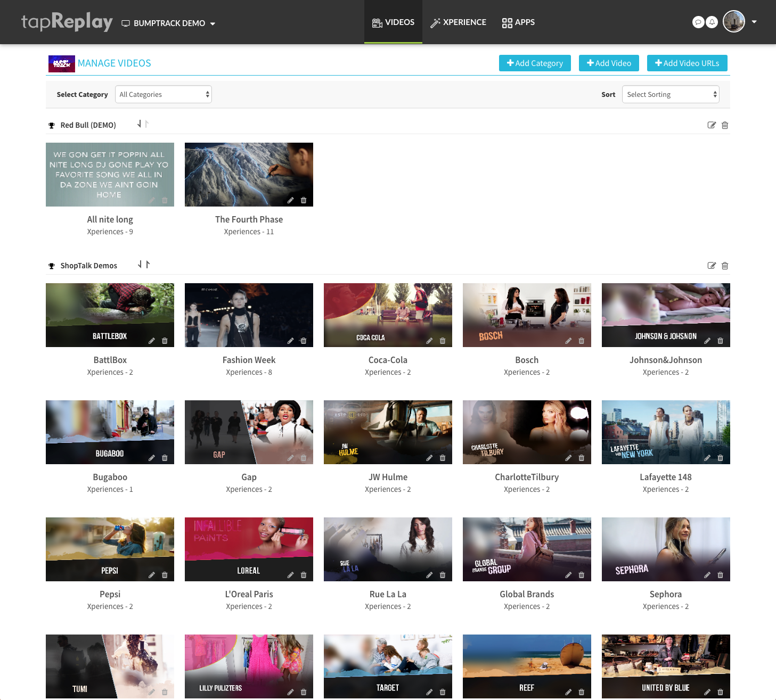Screen dimensions: 776x700
Task: Switch to the VIDEOS tab
Action: coord(393,22)
